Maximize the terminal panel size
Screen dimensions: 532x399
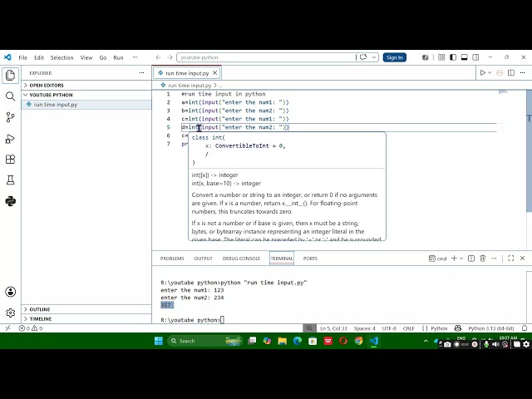point(510,259)
